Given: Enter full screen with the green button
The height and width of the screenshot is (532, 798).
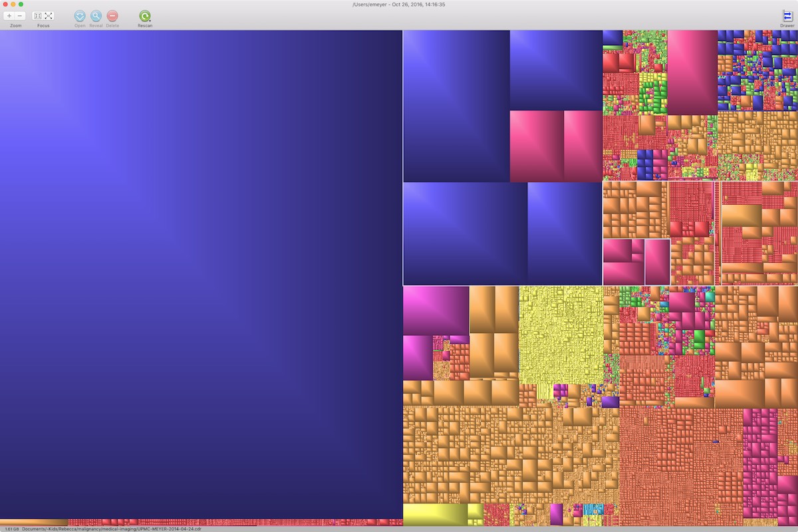Looking at the screenshot, I should click(21, 4).
